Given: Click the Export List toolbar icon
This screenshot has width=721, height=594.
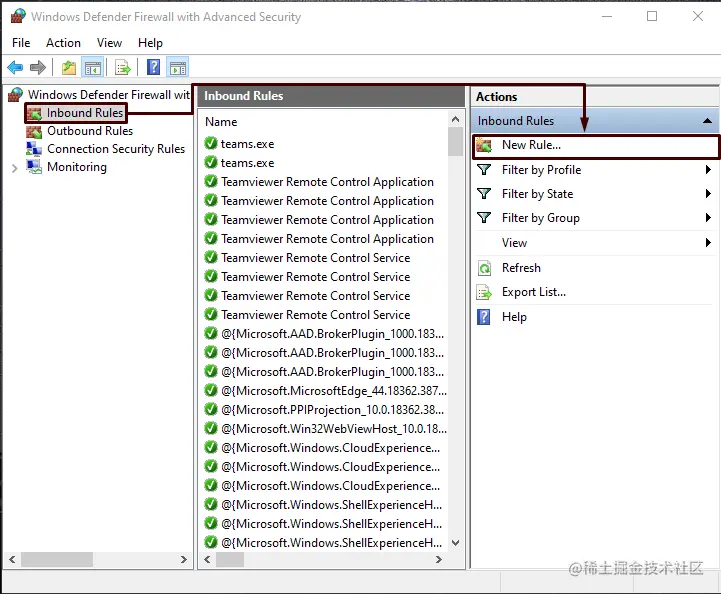Looking at the screenshot, I should pos(123,68).
